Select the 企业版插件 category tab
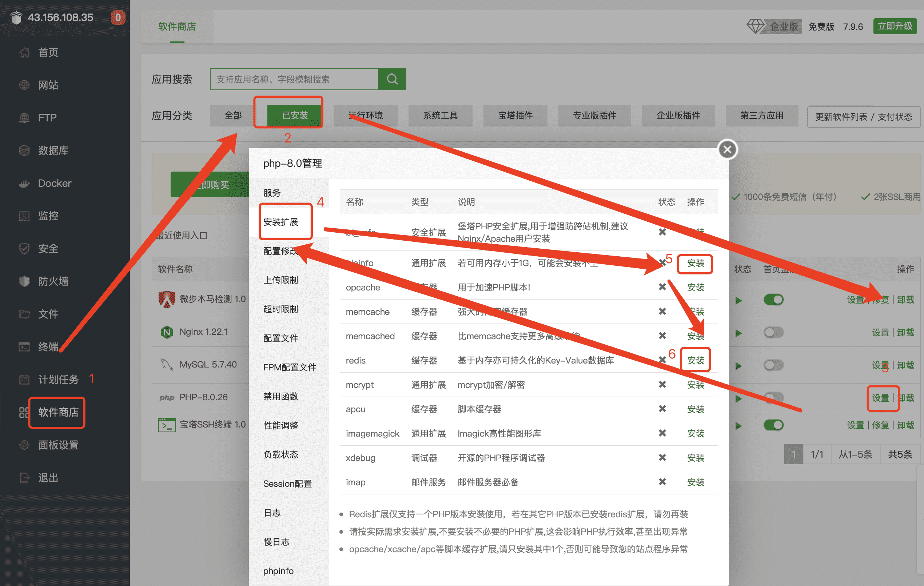924x586 pixels. point(678,116)
